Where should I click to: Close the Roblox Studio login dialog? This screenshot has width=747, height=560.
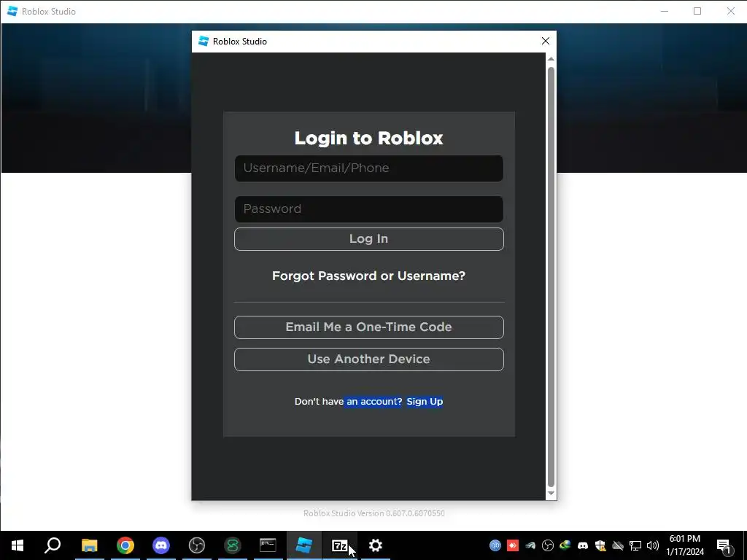point(546,42)
